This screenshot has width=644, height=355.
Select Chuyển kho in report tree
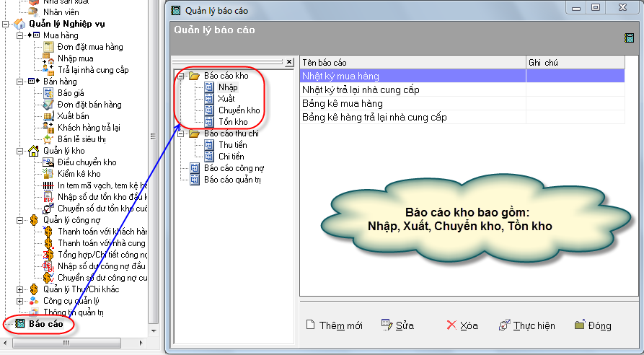click(x=239, y=110)
